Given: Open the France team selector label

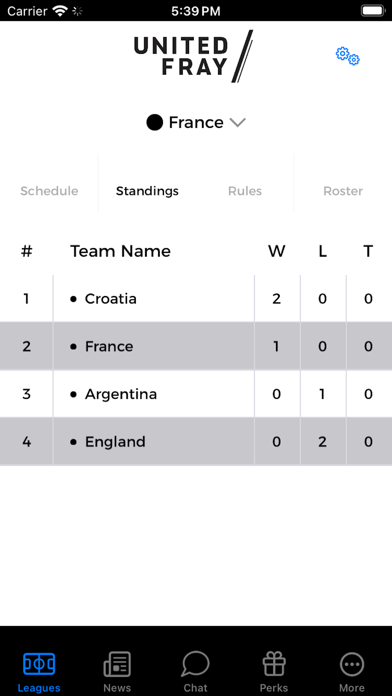Looking at the screenshot, I should click(196, 123).
